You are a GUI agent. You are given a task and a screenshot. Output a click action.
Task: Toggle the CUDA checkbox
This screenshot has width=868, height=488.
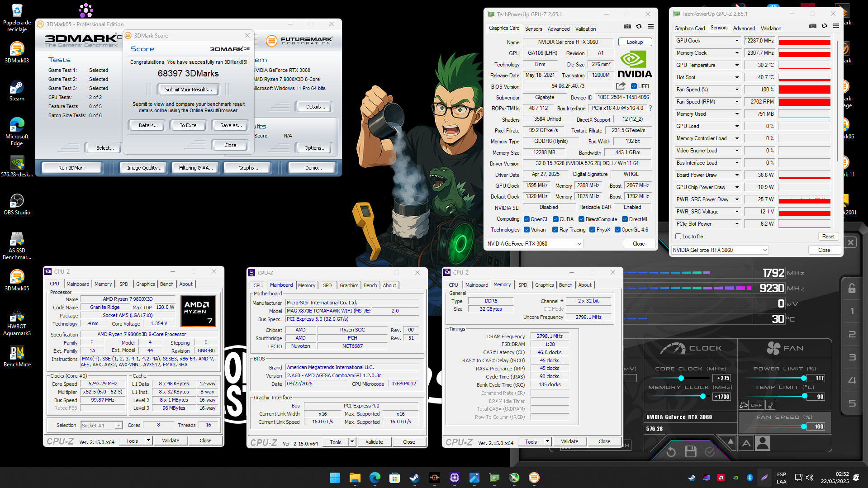(555, 219)
